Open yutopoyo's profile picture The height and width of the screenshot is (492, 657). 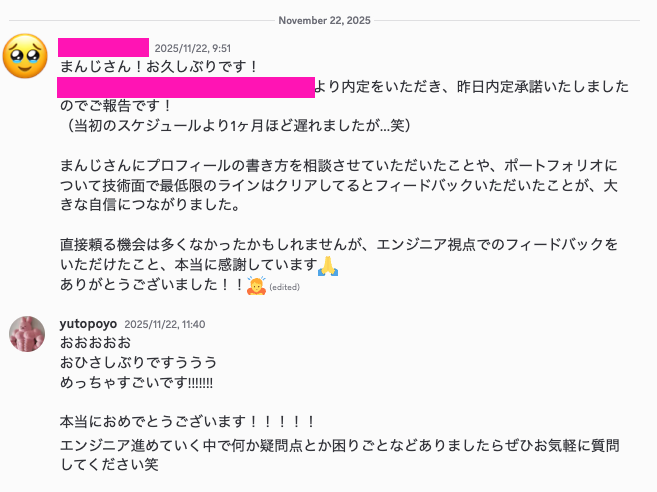[x=27, y=334]
